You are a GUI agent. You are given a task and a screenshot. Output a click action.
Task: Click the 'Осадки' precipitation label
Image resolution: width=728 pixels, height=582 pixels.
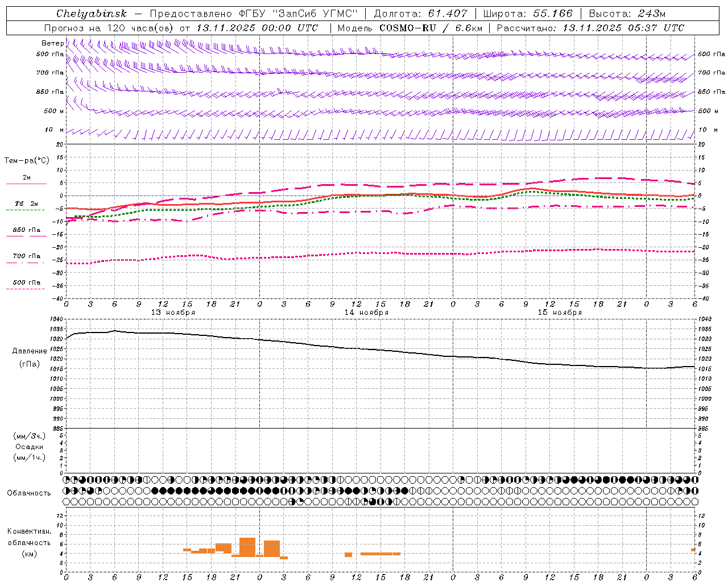[30, 447]
